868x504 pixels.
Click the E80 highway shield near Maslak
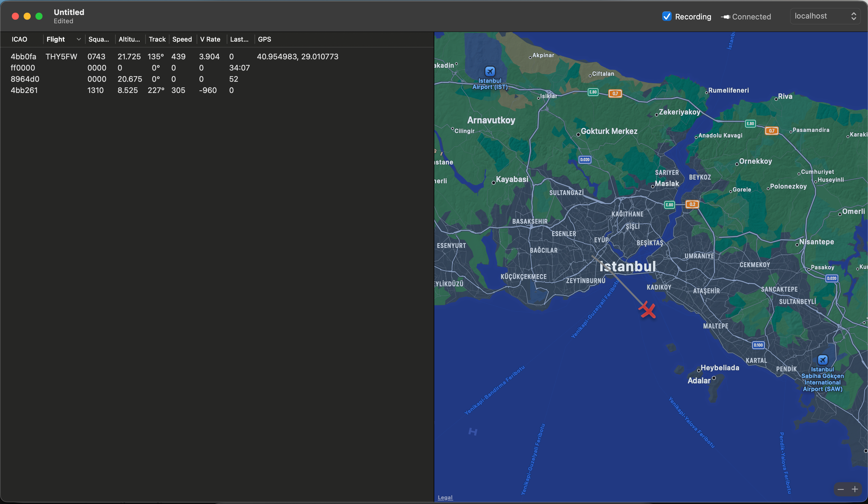(670, 204)
